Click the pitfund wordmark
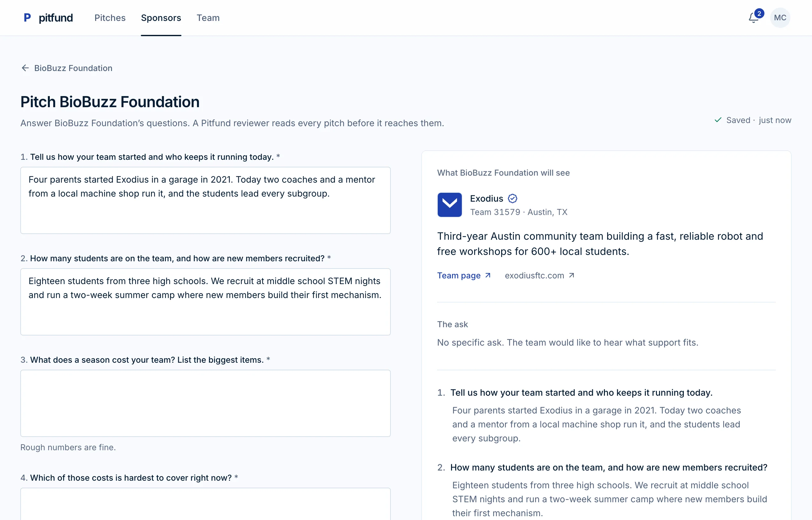The width and height of the screenshot is (812, 520). tap(56, 17)
